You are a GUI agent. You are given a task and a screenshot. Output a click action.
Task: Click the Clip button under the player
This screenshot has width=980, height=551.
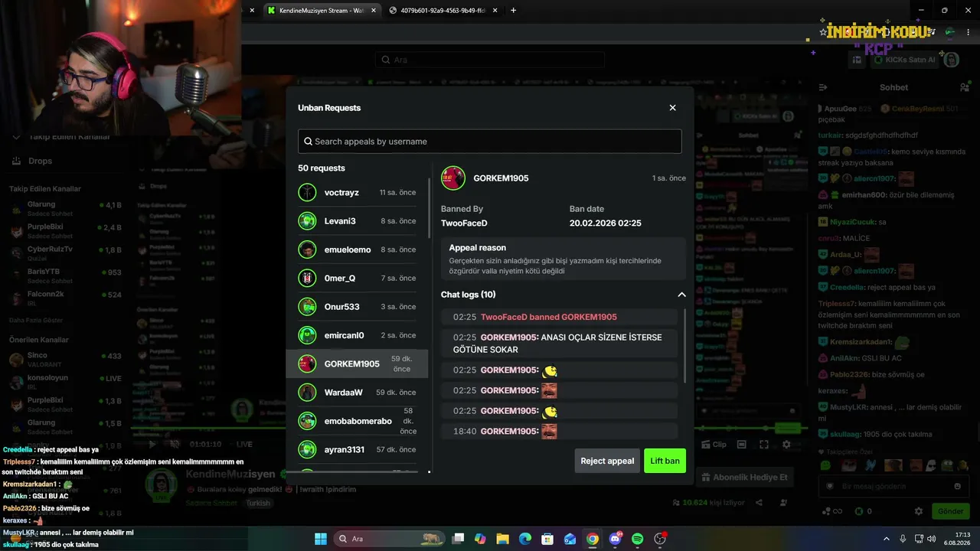[714, 445]
